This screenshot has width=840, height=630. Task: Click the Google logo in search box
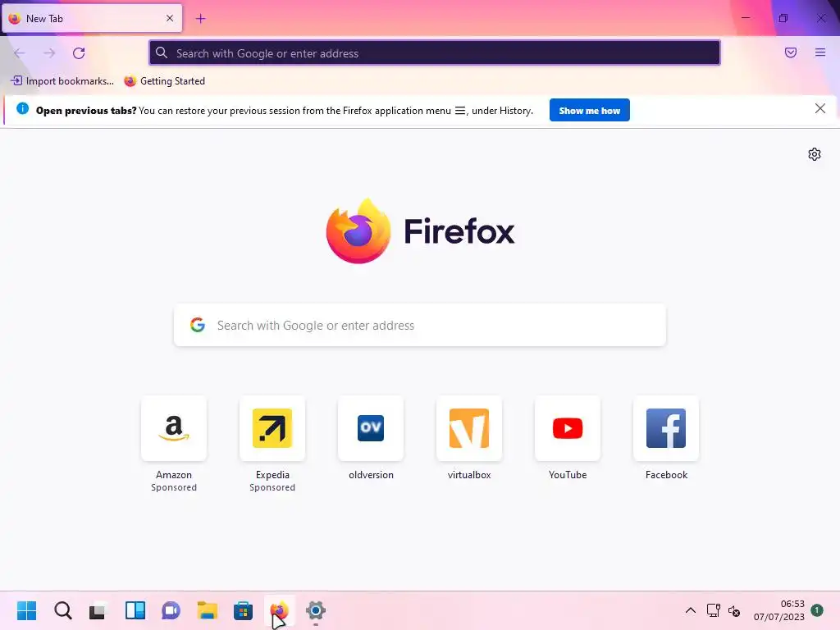(x=198, y=325)
